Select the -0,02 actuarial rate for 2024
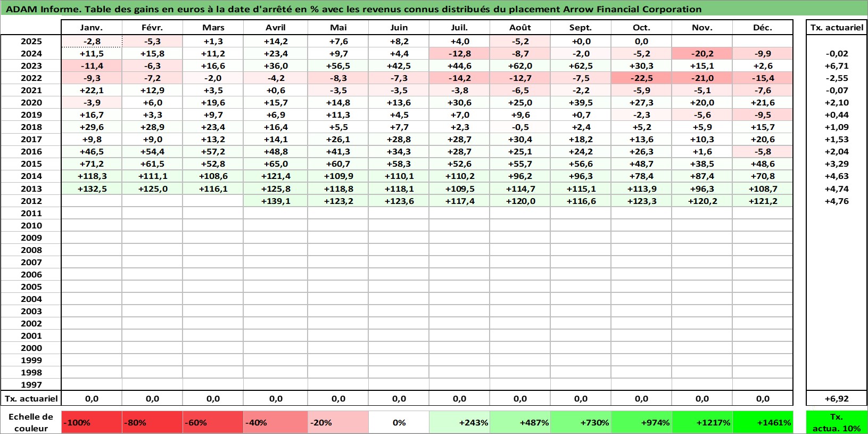 [837, 53]
